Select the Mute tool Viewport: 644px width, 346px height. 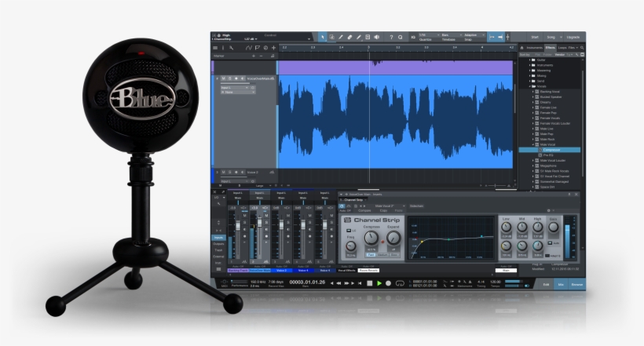tap(368, 37)
